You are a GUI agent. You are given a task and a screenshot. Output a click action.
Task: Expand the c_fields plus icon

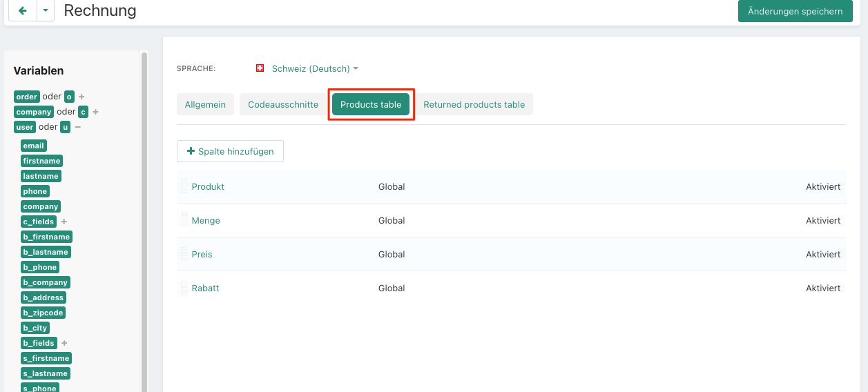pos(64,222)
